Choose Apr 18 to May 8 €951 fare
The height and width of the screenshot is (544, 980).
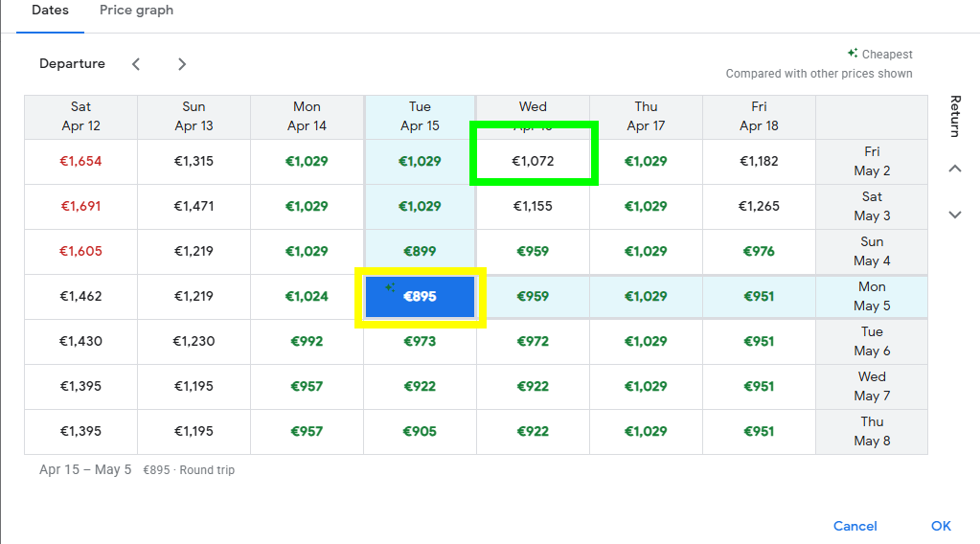pos(760,431)
